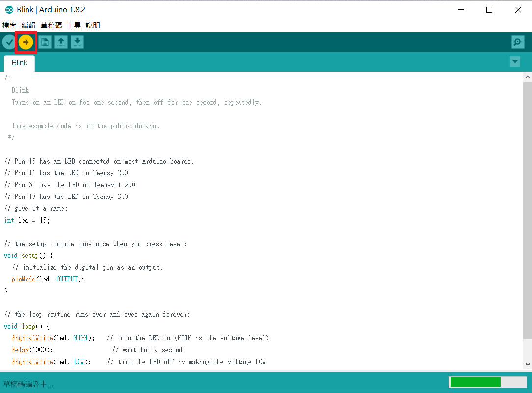The width and height of the screenshot is (532, 393).
Task: Click the Verify checkmark button
Action: 9,42
